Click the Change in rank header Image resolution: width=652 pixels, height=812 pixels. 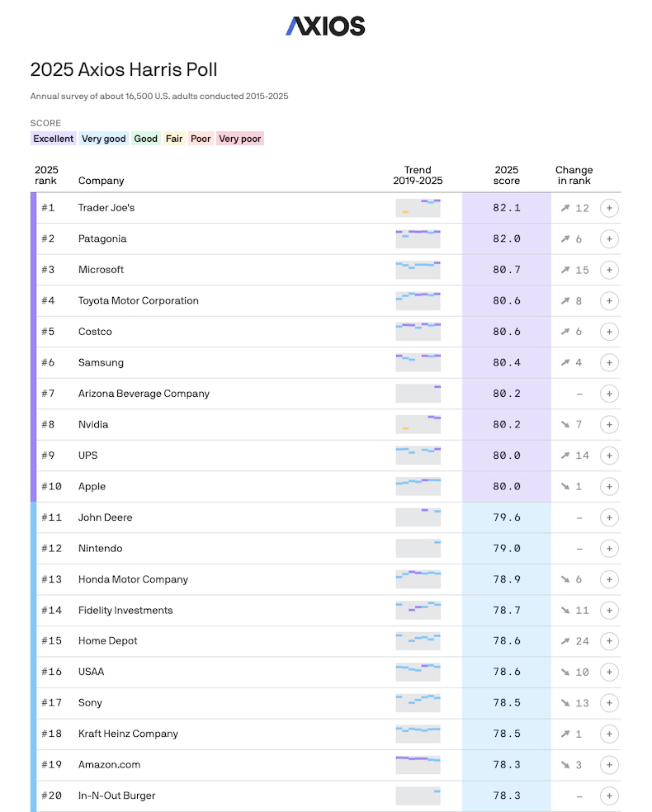[x=574, y=175]
